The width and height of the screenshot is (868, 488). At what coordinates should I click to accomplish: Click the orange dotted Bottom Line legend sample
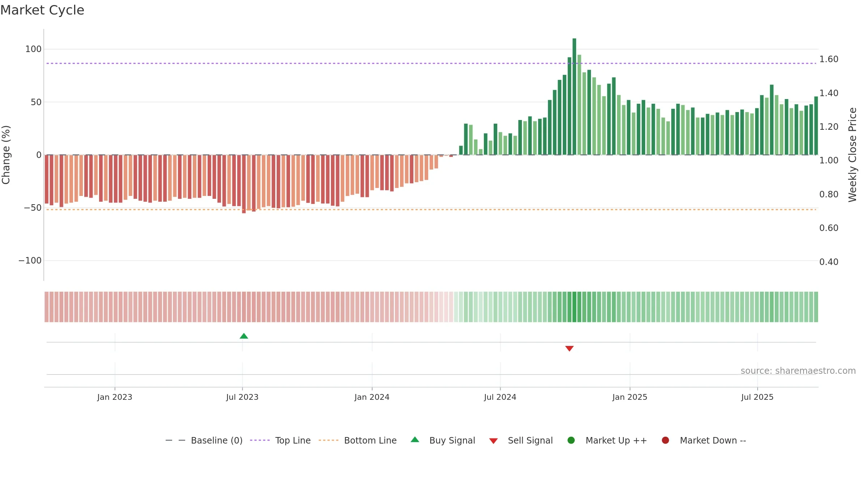point(328,440)
